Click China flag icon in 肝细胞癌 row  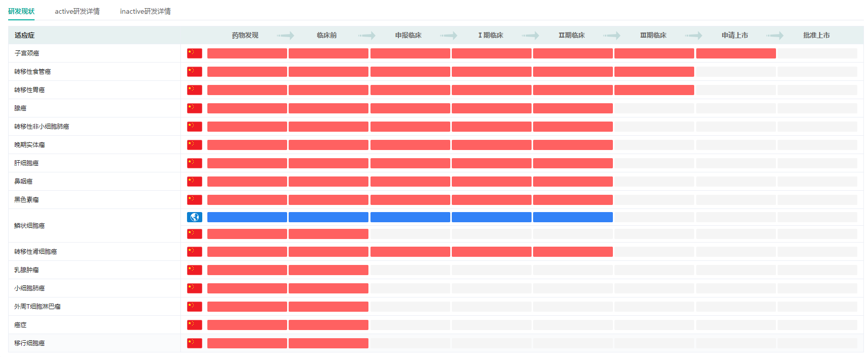coord(195,163)
